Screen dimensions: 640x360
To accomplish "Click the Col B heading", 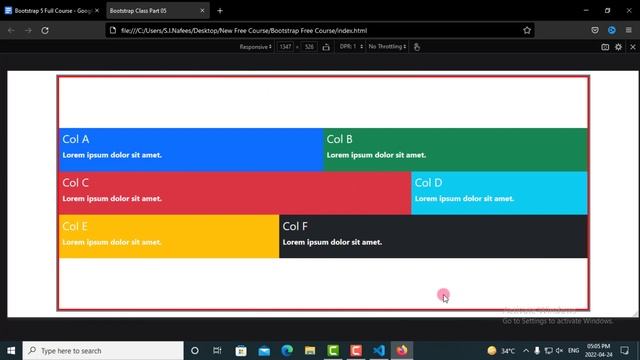I will click(339, 139).
